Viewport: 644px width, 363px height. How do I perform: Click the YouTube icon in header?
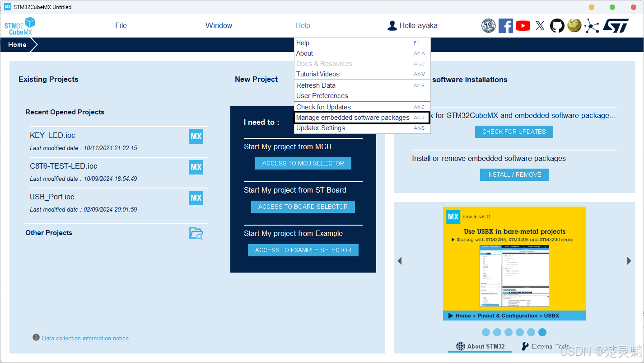pyautogui.click(x=523, y=26)
